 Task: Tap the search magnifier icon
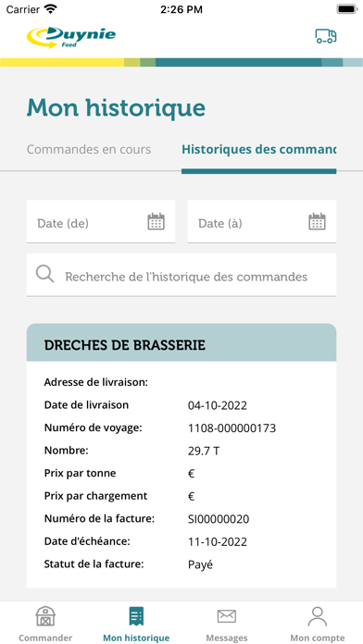[44, 274]
